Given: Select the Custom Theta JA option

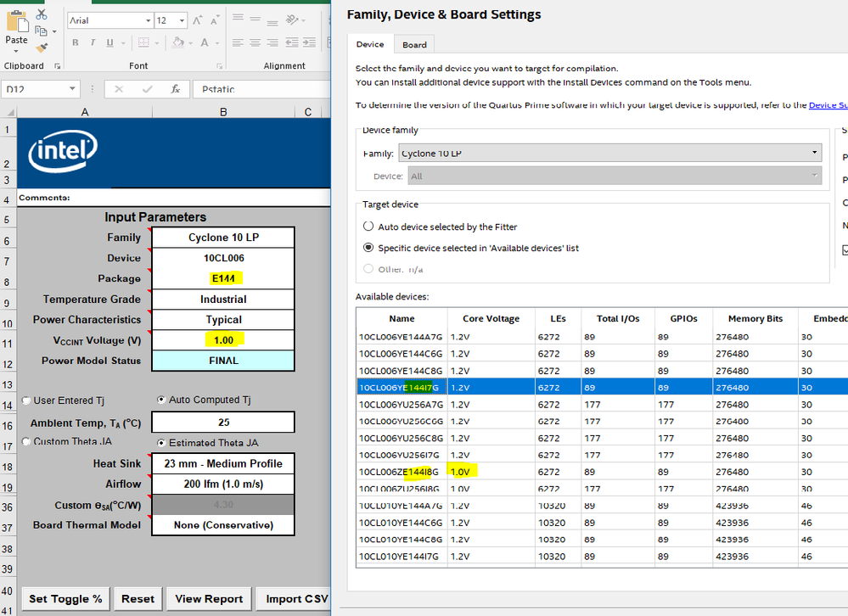Looking at the screenshot, I should tap(26, 442).
